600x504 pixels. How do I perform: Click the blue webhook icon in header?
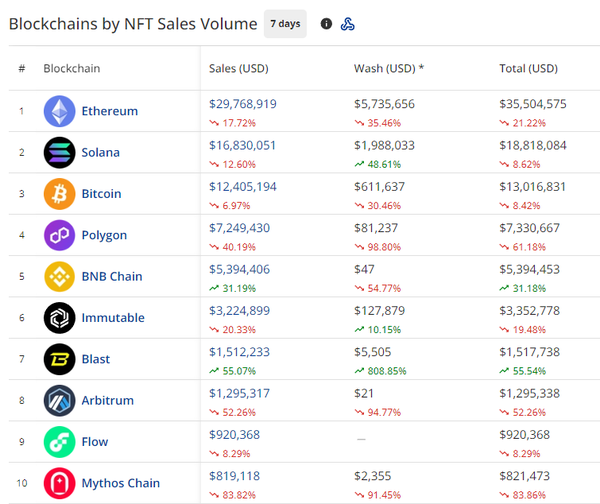(x=348, y=24)
